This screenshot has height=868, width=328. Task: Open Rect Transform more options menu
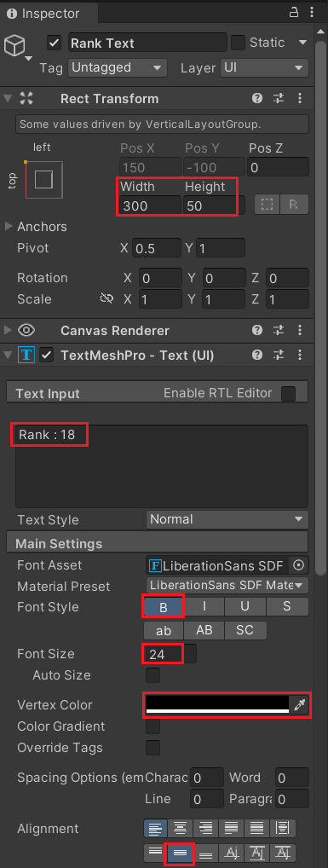point(300,99)
